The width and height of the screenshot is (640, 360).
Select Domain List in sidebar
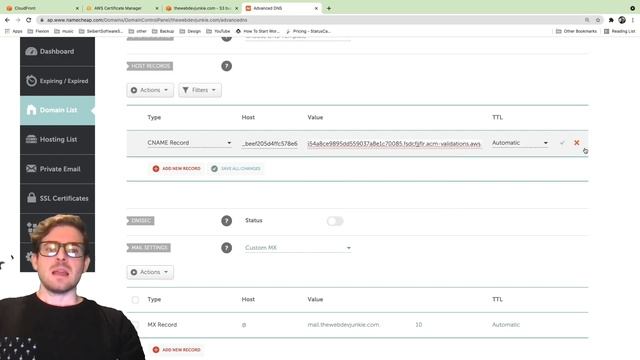click(x=57, y=110)
